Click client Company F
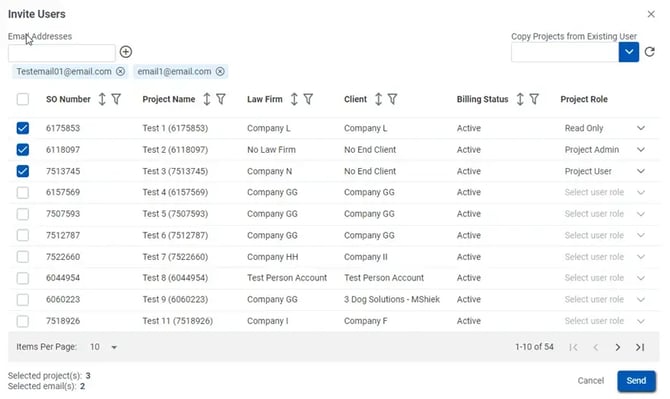The height and width of the screenshot is (399, 670). pos(365,321)
